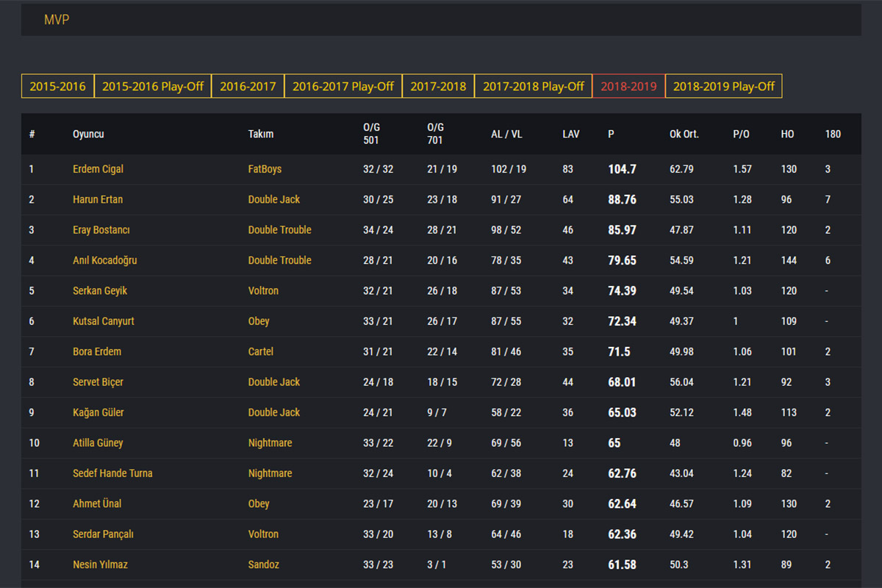This screenshot has width=882, height=588.
Task: Click the Oyuncu column header
Action: coord(88,135)
